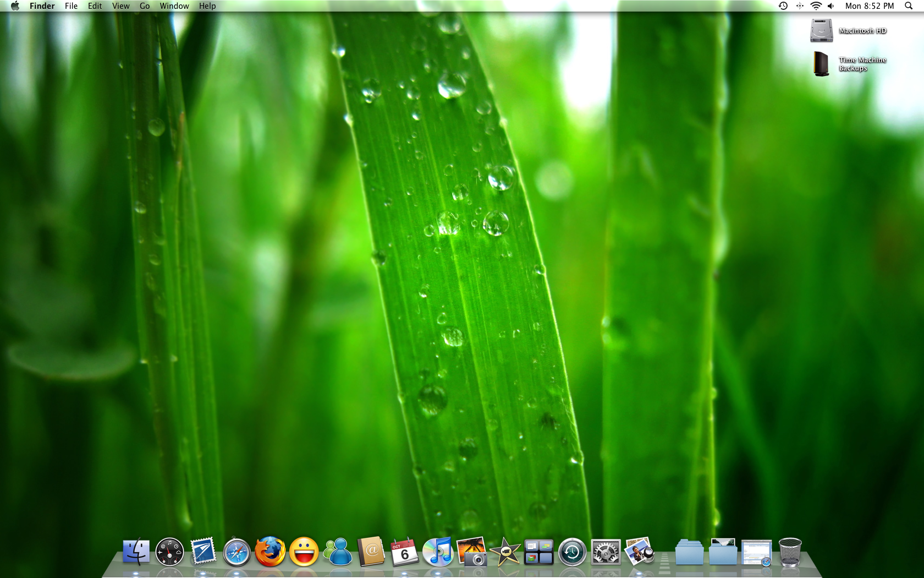Launch Dashboard from the Dock
The image size is (924, 578).
(x=169, y=552)
